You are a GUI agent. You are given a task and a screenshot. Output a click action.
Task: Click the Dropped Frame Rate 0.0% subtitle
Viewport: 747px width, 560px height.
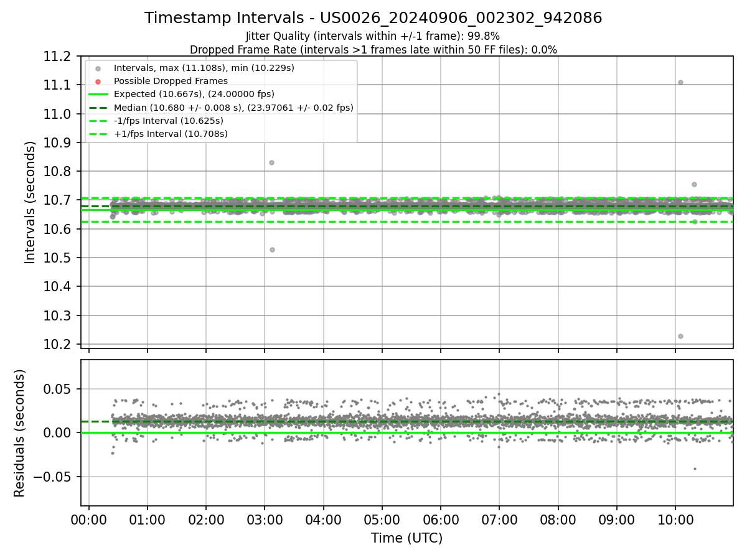coord(374,49)
